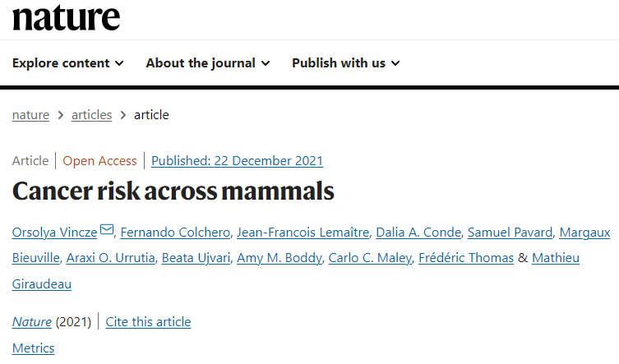Navigate to the articles breadcrumb

(x=91, y=115)
